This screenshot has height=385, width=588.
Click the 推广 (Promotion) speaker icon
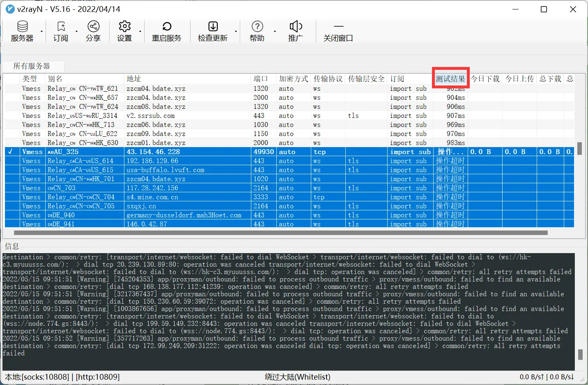(x=296, y=31)
